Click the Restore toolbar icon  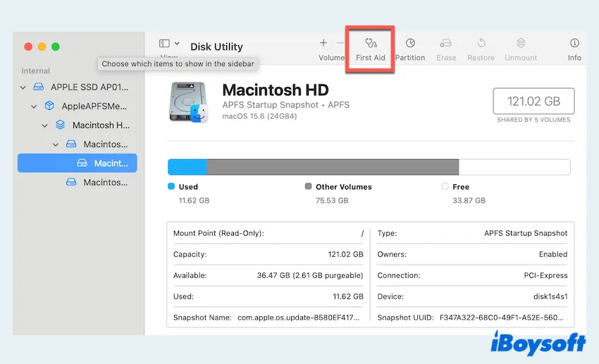click(x=481, y=43)
